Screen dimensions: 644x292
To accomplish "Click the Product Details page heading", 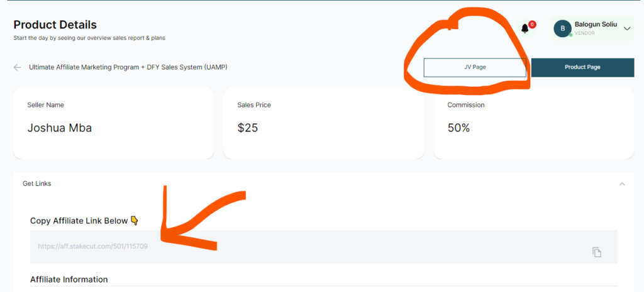I will click(55, 25).
